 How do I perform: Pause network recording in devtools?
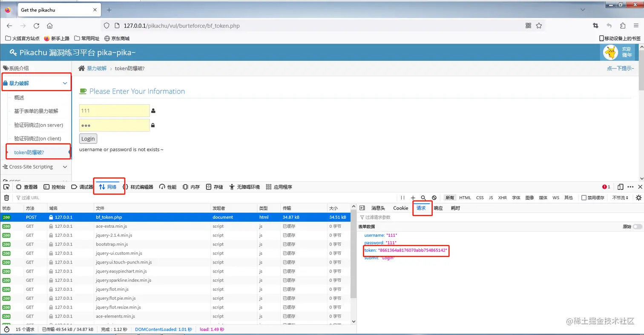[x=403, y=198]
